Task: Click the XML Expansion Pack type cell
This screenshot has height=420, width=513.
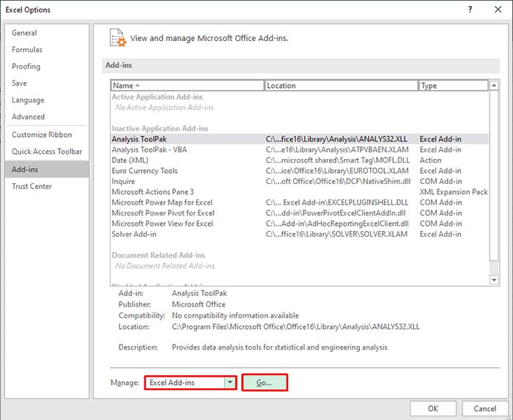Action: click(454, 192)
